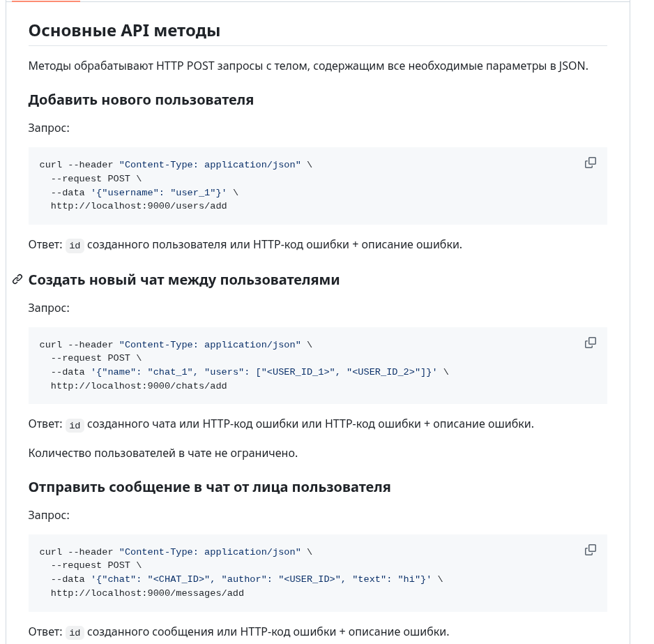Click the localhost:9000/users/add URL in code
This screenshot has height=644, width=654.
click(x=139, y=206)
